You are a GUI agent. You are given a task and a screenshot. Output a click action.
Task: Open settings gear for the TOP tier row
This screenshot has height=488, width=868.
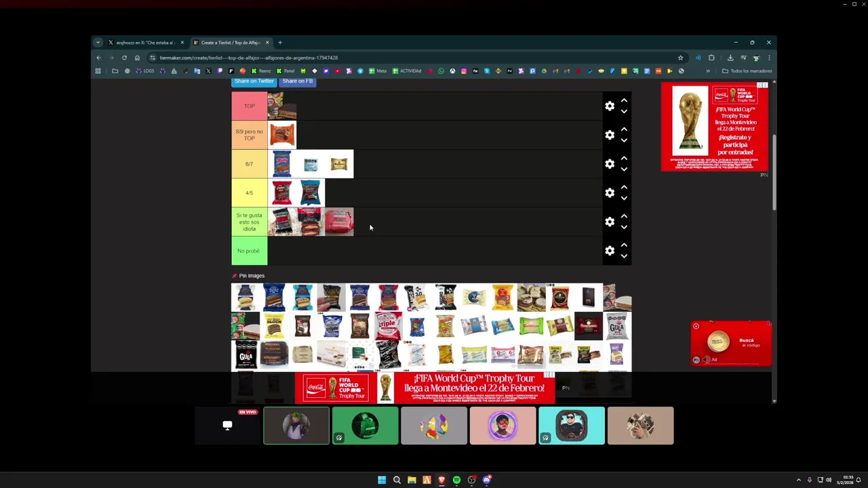point(610,106)
